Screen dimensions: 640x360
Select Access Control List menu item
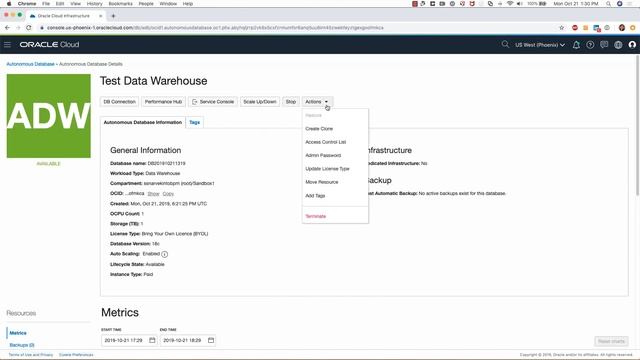point(326,142)
